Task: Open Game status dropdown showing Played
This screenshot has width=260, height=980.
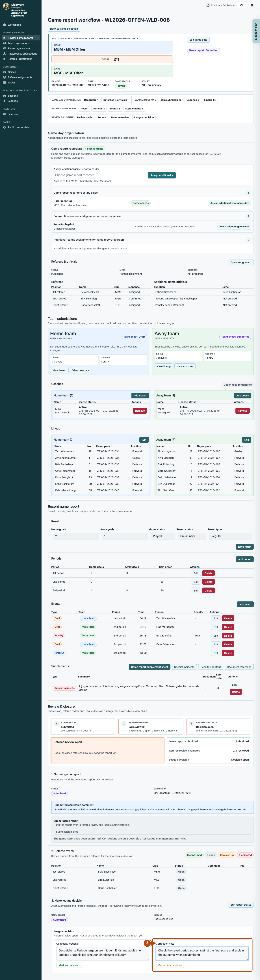Action: click(x=162, y=536)
